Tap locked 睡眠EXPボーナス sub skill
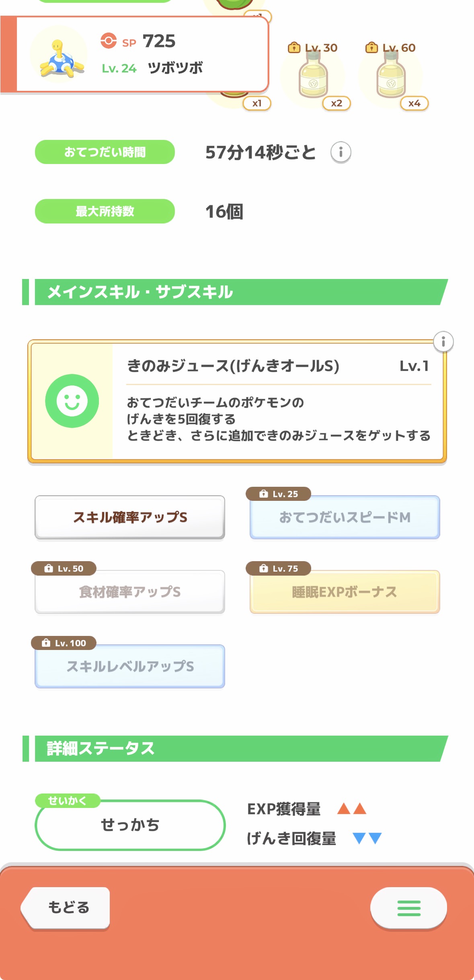This screenshot has height=980, width=474. click(x=345, y=592)
